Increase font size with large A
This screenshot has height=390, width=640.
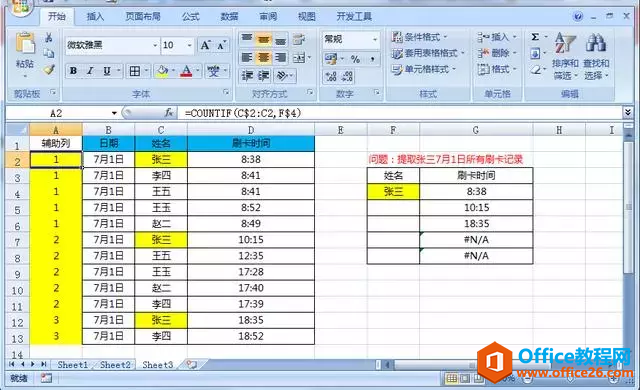205,45
